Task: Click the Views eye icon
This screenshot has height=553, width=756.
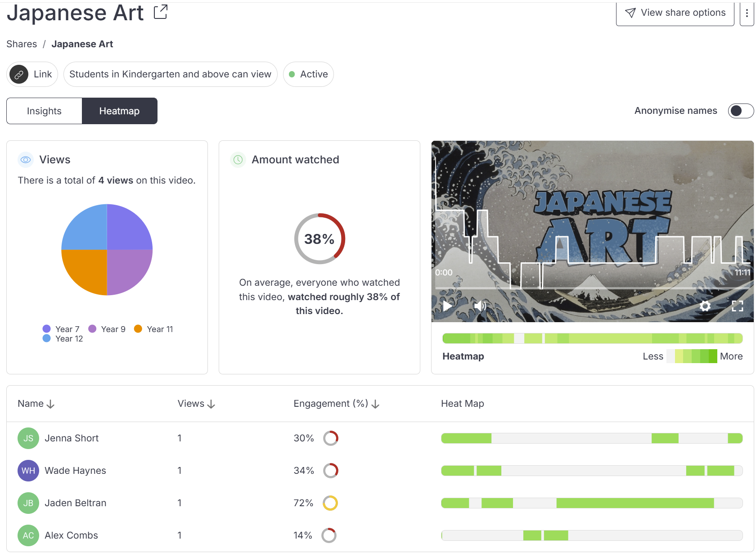Action: tap(26, 160)
